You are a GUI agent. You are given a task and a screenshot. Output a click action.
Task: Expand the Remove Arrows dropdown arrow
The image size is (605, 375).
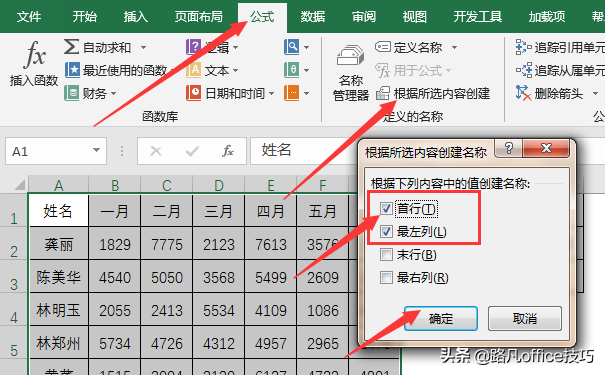coord(595,93)
